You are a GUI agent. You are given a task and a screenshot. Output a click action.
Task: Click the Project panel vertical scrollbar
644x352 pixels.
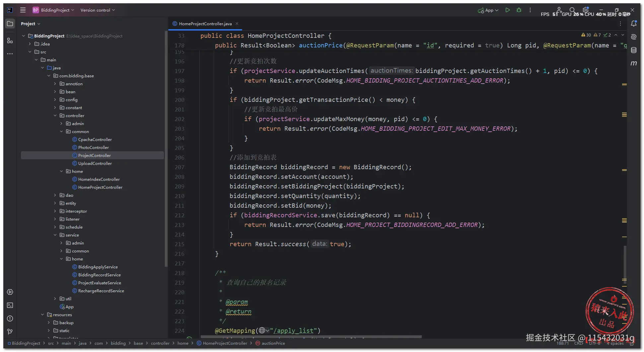point(166,149)
